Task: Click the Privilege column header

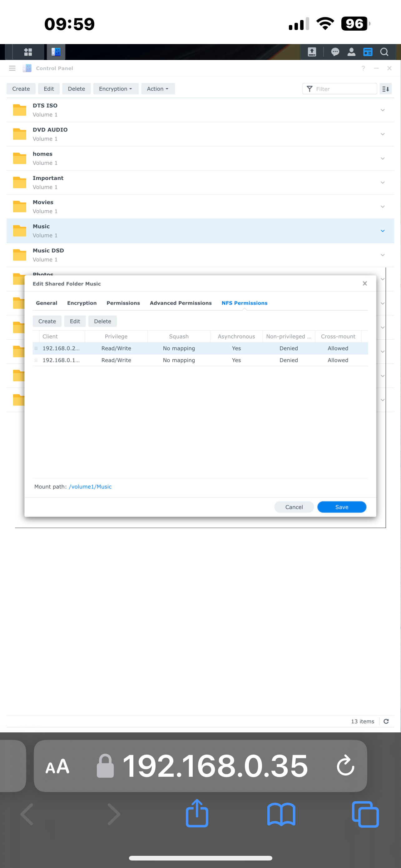Action: tap(116, 336)
